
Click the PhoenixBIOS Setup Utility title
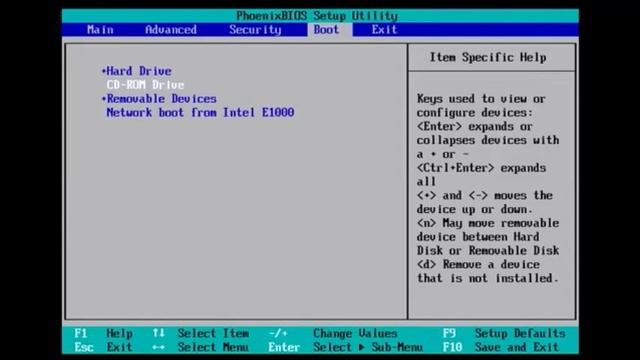click(x=317, y=16)
